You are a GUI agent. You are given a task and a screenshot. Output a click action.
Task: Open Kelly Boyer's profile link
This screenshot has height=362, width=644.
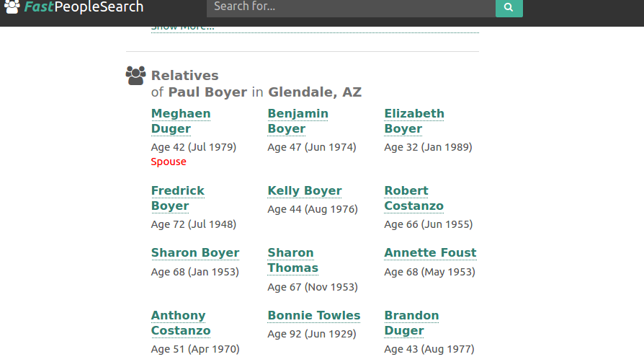coord(305,191)
